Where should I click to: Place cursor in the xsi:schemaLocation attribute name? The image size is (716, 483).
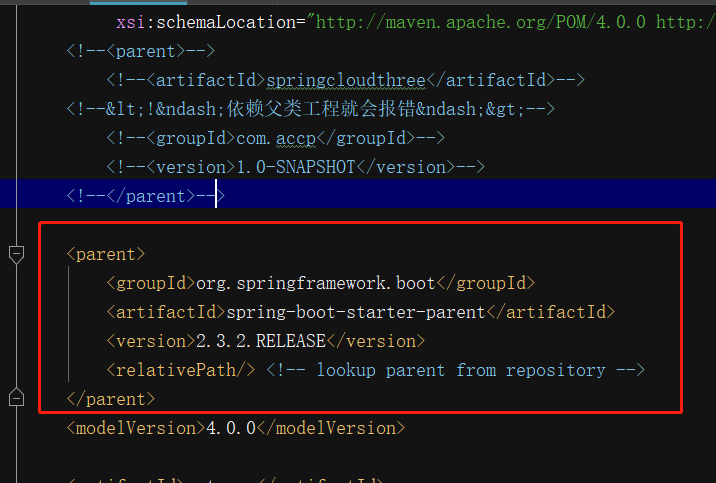(x=206, y=22)
